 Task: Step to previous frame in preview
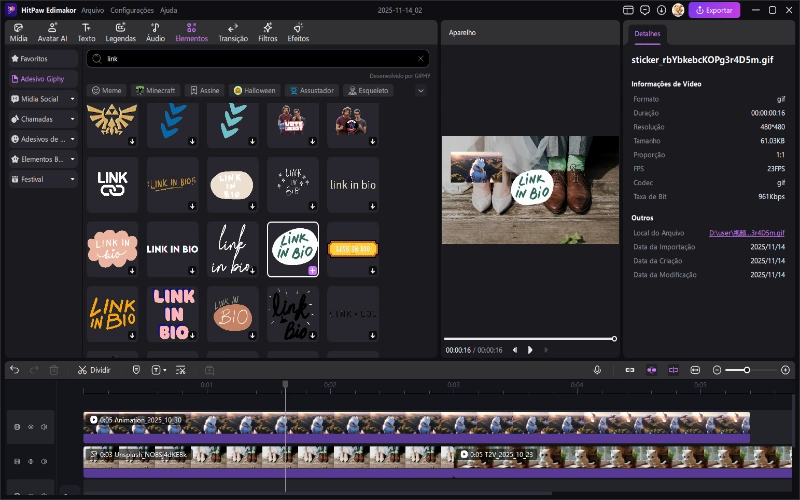(515, 350)
